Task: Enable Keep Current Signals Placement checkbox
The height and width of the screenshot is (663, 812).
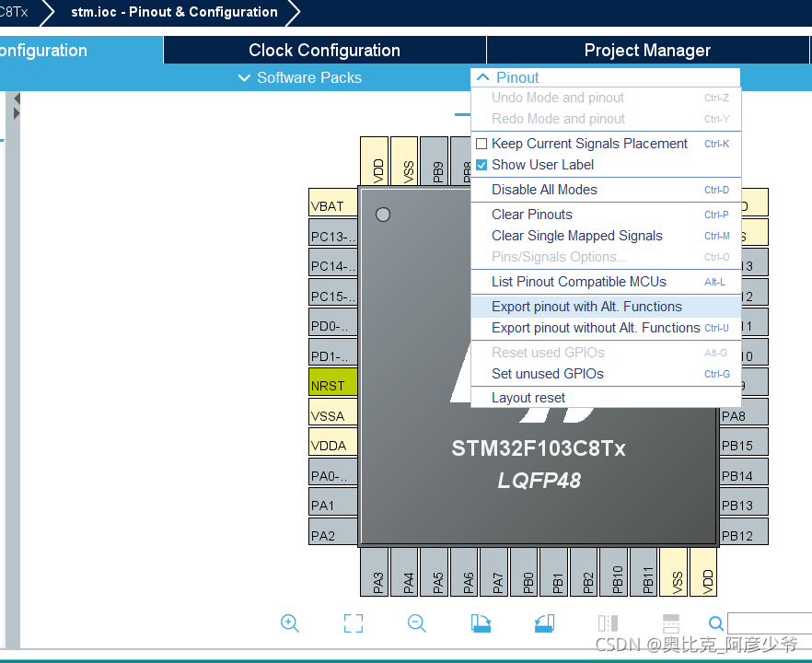Action: 481,144
